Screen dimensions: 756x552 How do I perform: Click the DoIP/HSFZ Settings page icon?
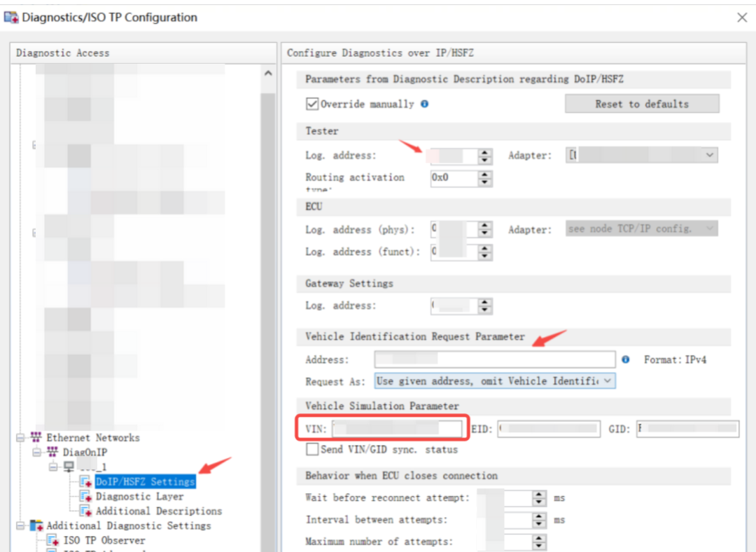click(85, 481)
